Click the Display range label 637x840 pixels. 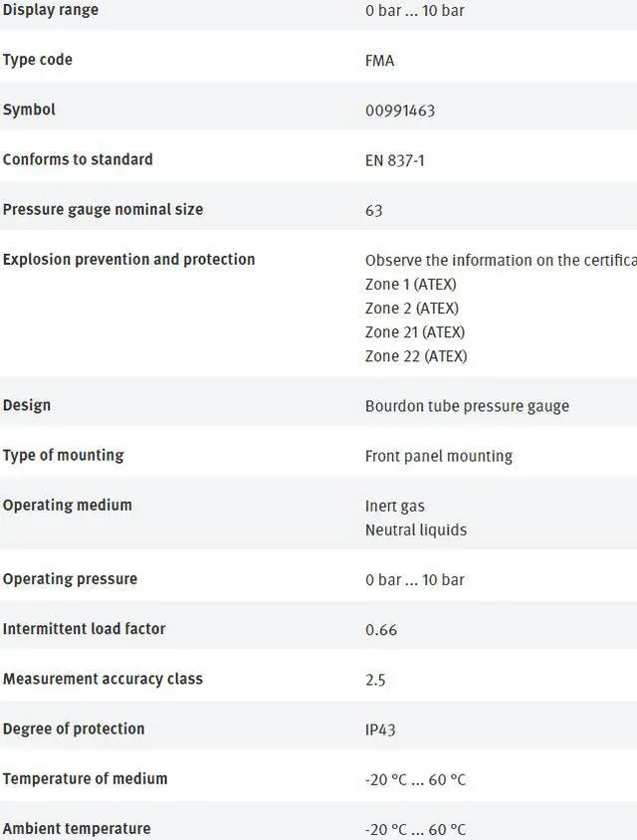51,10
